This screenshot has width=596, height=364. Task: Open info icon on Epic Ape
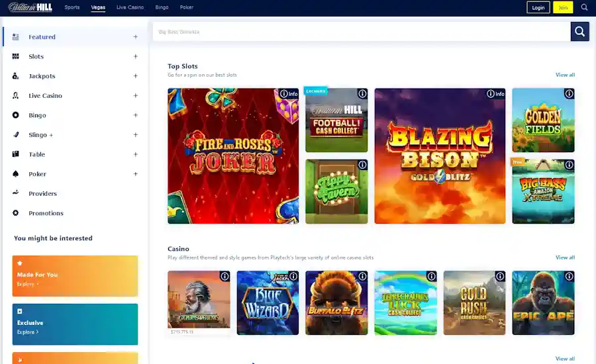coord(569,276)
